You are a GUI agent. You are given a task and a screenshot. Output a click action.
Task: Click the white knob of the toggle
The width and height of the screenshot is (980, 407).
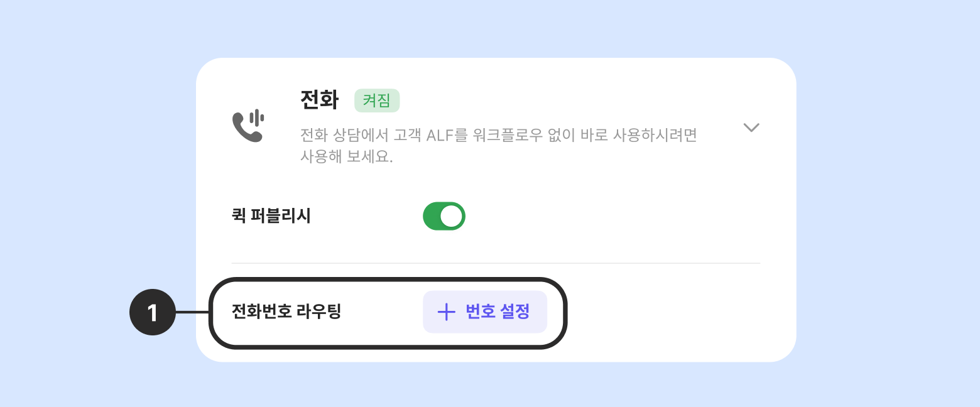pos(451,216)
